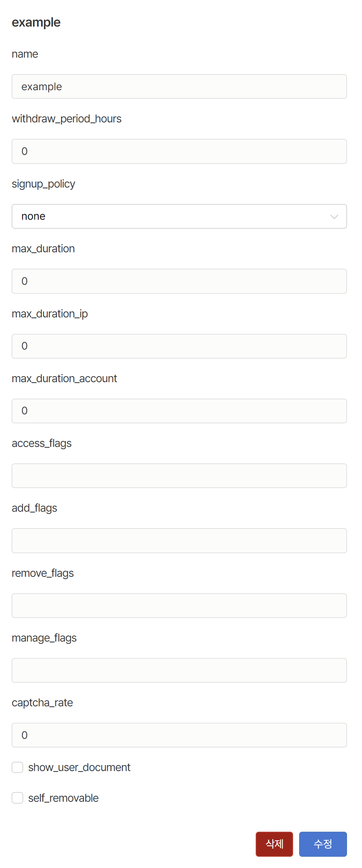Click the show_user_document label text
This screenshot has height=868, width=362.
(x=79, y=767)
